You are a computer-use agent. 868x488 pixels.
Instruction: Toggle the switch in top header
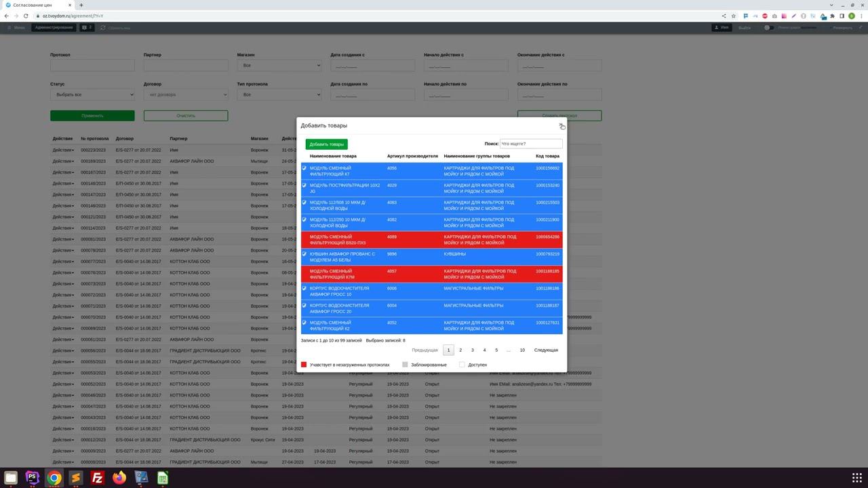click(x=768, y=28)
